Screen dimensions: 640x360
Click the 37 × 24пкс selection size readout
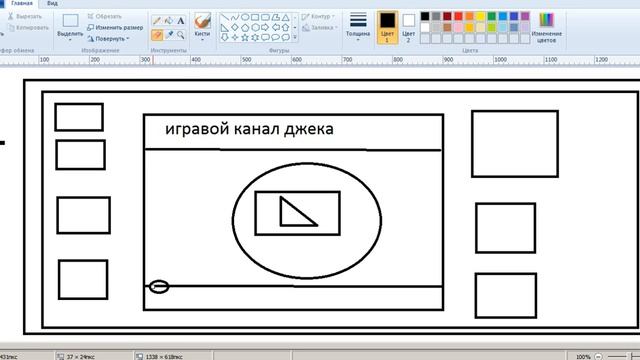click(x=81, y=357)
